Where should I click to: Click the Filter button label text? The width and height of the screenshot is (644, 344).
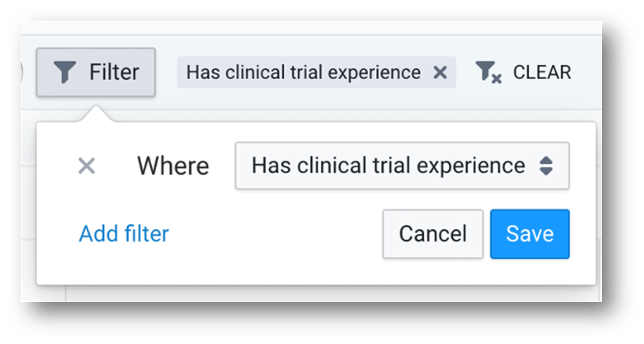click(114, 72)
